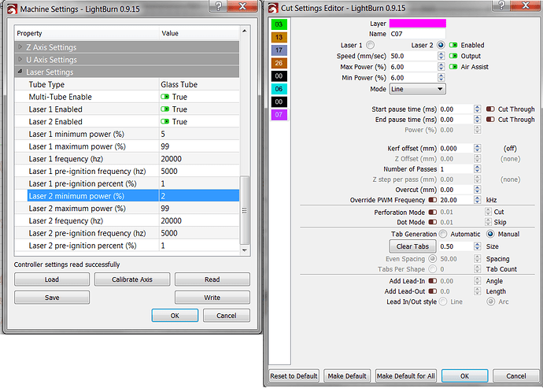Select the Laser 1 radio button
The height and width of the screenshot is (392, 543).
[370, 45]
